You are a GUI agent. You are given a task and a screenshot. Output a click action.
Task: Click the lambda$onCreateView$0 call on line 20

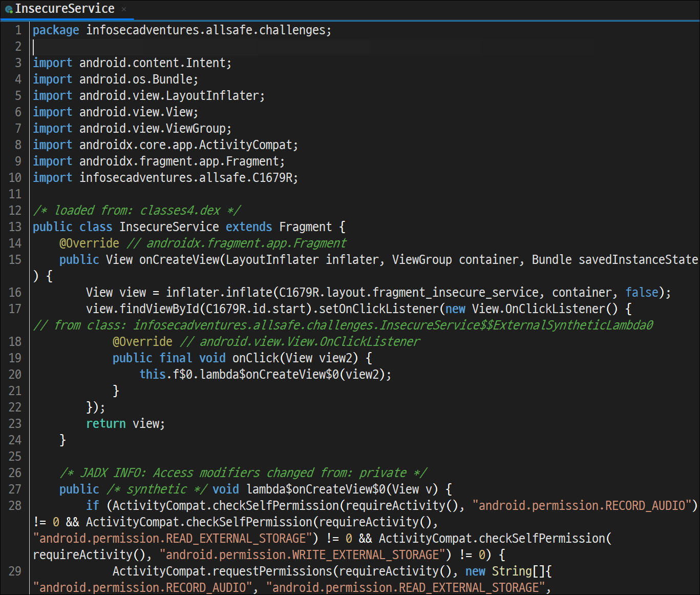pos(269,375)
